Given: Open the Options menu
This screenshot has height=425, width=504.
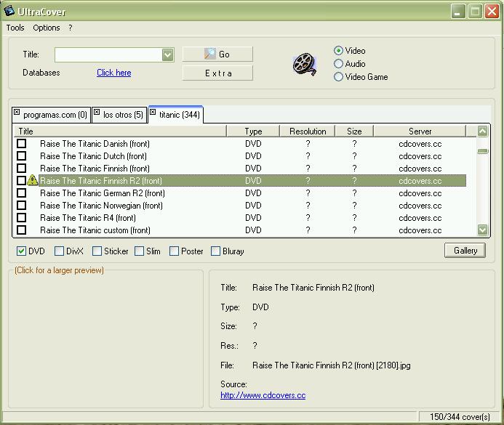Looking at the screenshot, I should click(x=47, y=28).
